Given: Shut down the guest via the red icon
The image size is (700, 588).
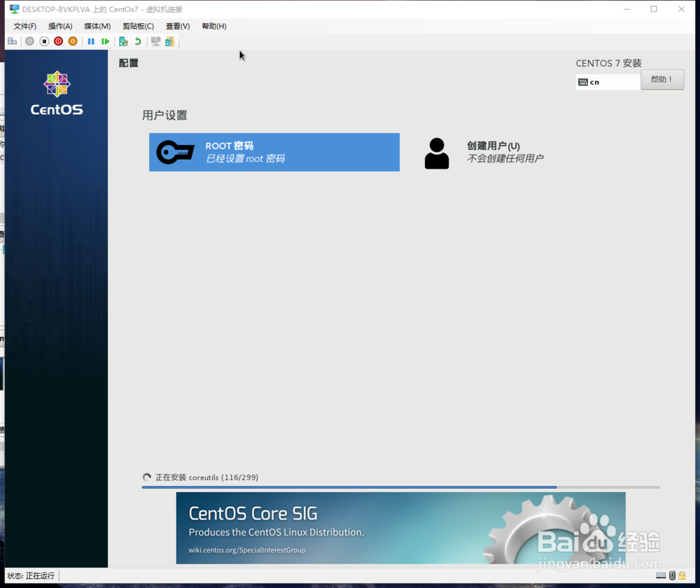Looking at the screenshot, I should tap(58, 41).
